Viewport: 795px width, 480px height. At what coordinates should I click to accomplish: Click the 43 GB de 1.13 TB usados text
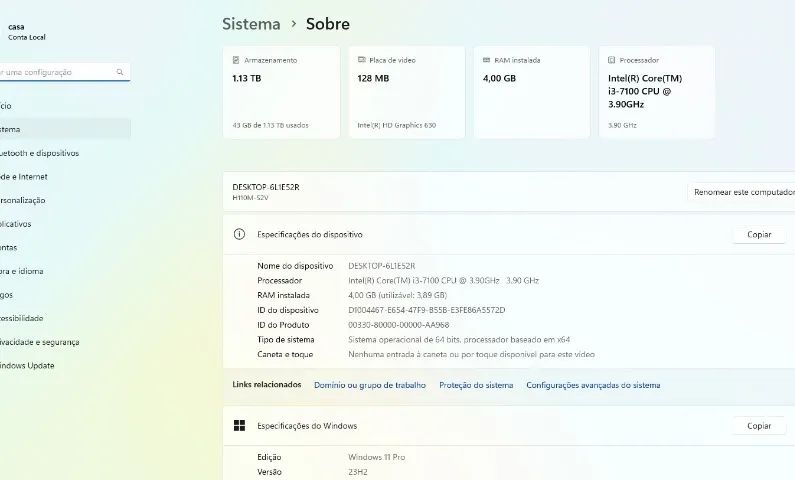[270, 125]
